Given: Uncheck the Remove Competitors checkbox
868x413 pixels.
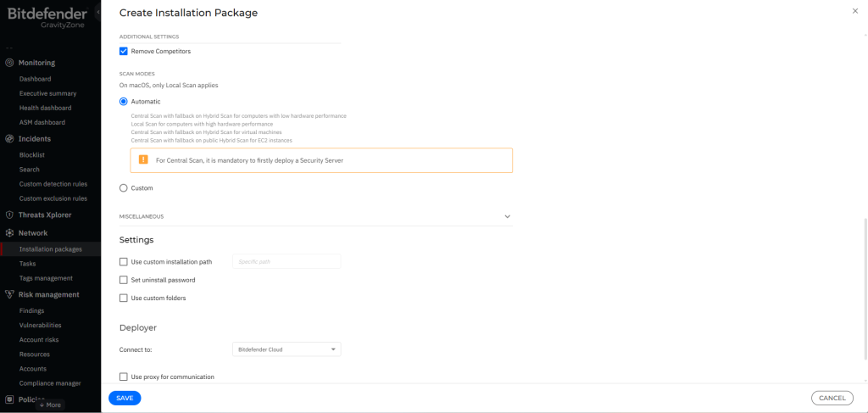Looking at the screenshot, I should [124, 52].
